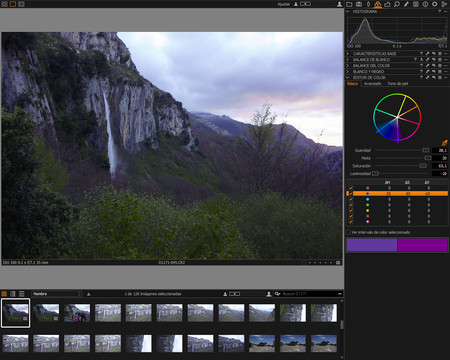Switch to the Tono de piel tab

pyautogui.click(x=397, y=83)
